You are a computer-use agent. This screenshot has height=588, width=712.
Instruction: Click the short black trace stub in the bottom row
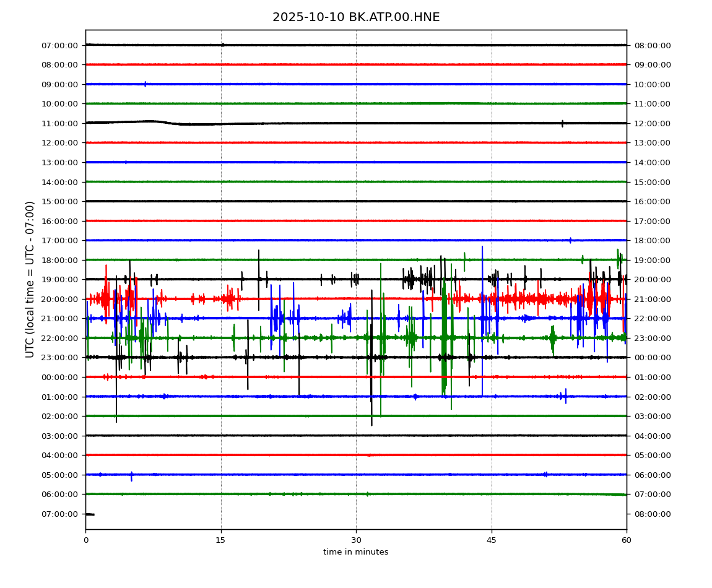90,514
